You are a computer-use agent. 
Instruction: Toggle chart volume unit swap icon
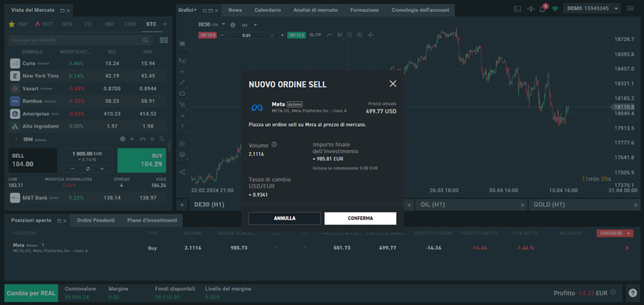pos(272,35)
